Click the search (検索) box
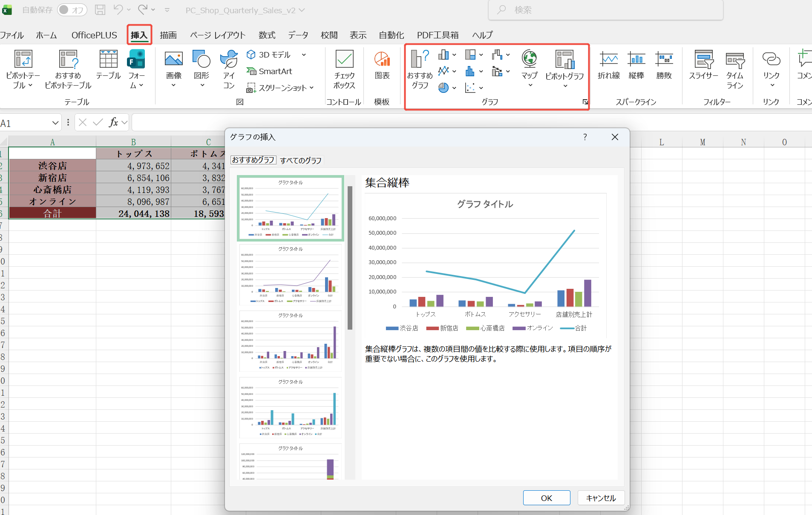Viewport: 812px width, 515px height. [x=605, y=10]
